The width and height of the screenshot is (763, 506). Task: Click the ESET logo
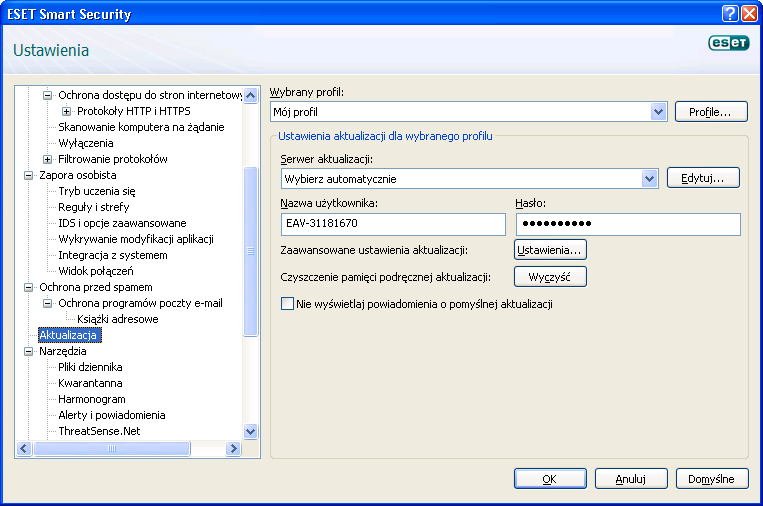[728, 43]
